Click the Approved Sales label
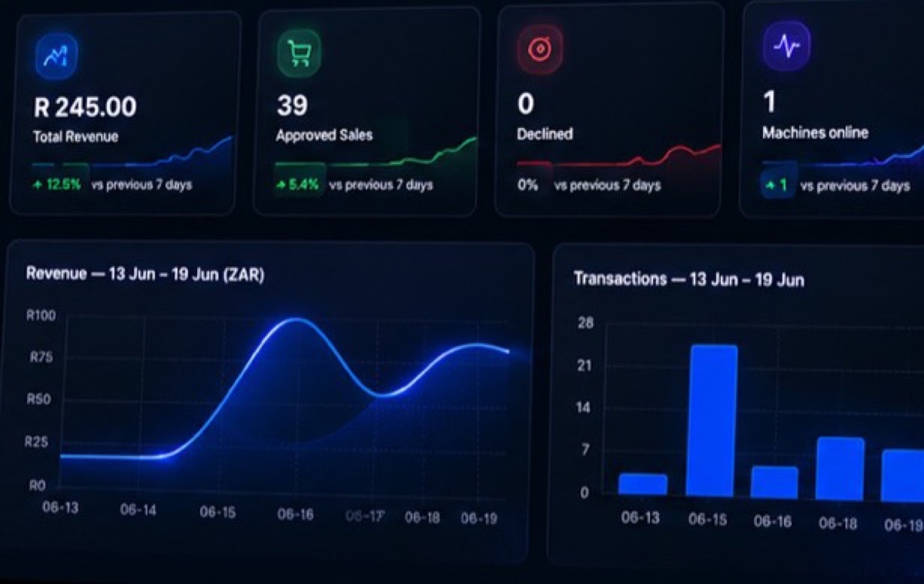924x584 pixels. point(324,136)
